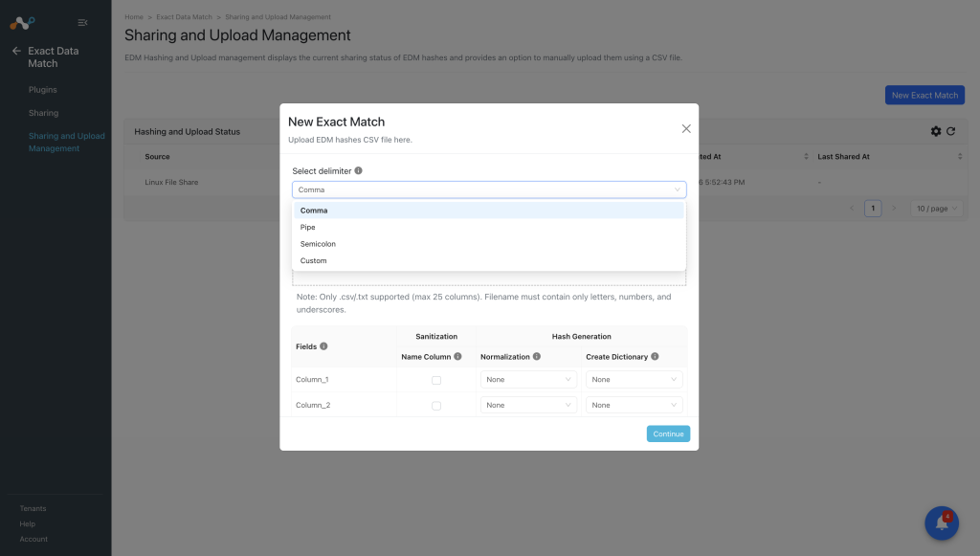Click the Column_1 field name
Image resolution: width=980 pixels, height=556 pixels.
pyautogui.click(x=312, y=379)
